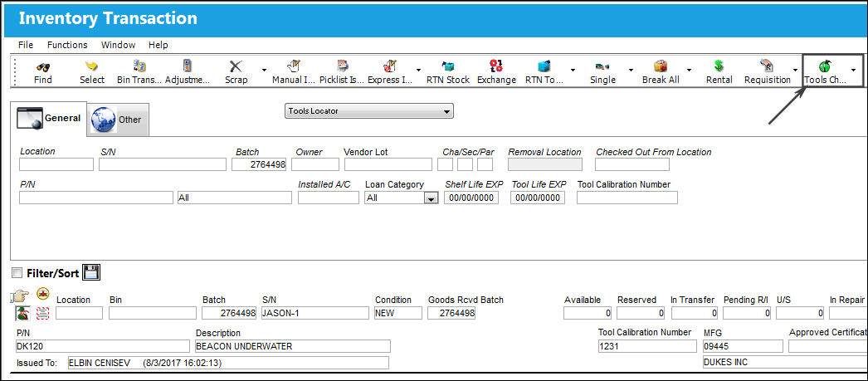Open the Tools Locator dropdown
The width and height of the screenshot is (868, 381).
[369, 111]
